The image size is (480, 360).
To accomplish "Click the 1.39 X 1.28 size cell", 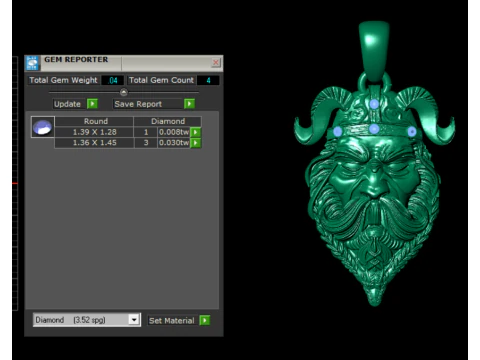I will click(94, 132).
